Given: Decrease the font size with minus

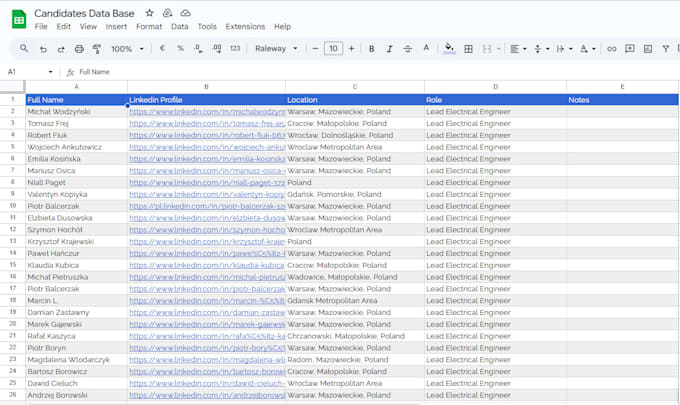Looking at the screenshot, I should click(x=315, y=49).
